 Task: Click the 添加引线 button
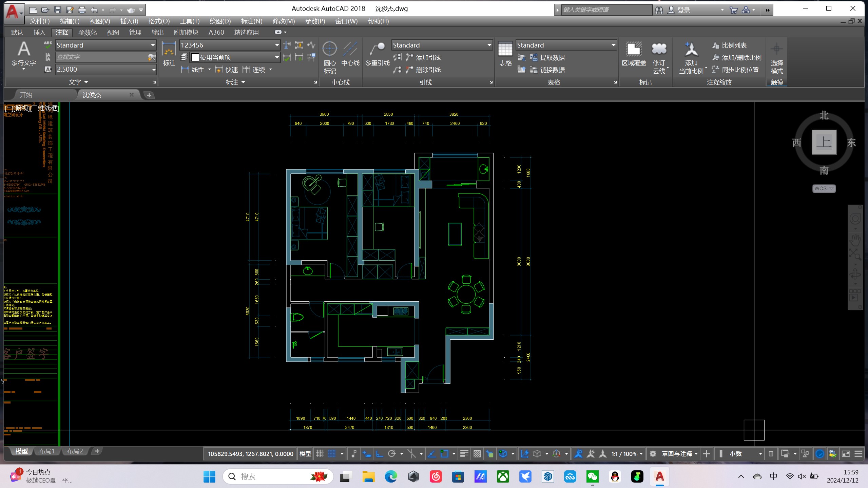[428, 57]
